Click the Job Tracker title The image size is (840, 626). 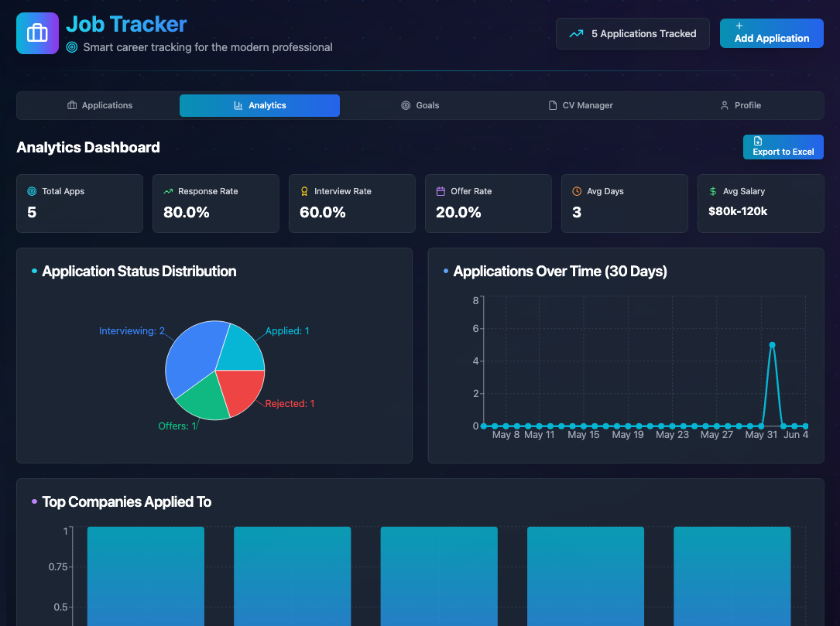(x=126, y=25)
